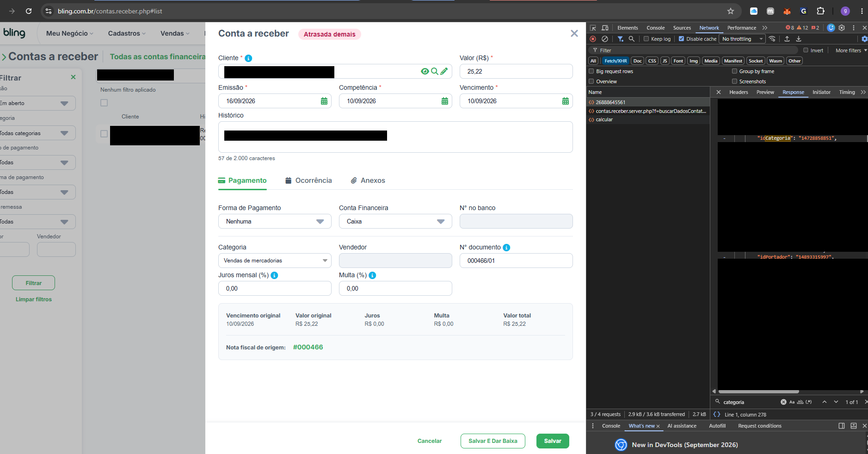Viewport: 868px width, 454px height.
Task: Click DevTools record network log icon
Action: coord(593,39)
